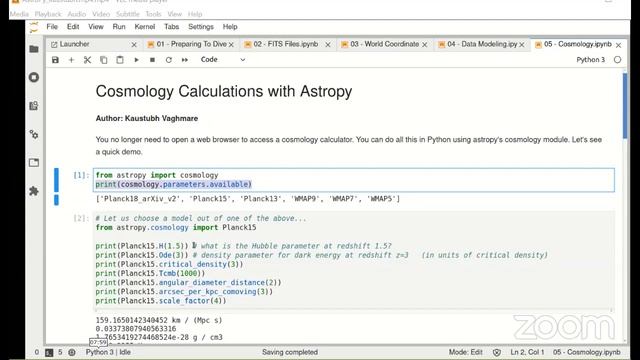Click 05 - Cosmology.ipynb in status bar
640x360 pixels.
(587, 352)
